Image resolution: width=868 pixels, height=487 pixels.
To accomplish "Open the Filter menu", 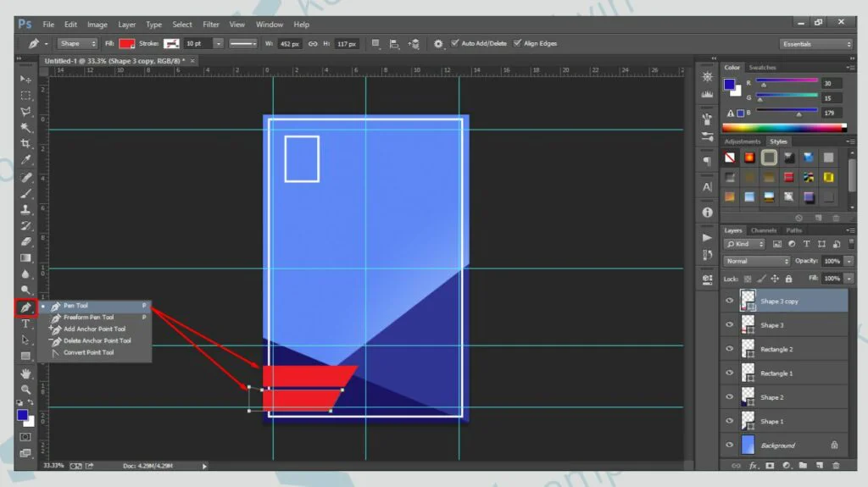I will 210,25.
